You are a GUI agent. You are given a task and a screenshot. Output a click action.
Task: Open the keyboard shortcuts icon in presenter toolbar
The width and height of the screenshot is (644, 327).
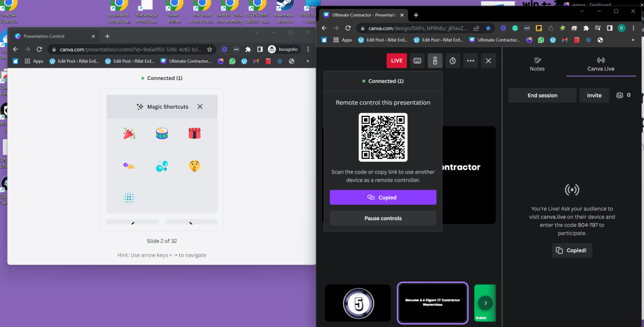(418, 61)
